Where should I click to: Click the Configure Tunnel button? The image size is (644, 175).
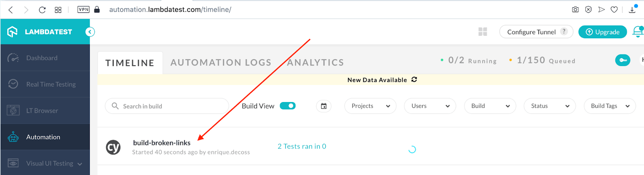pyautogui.click(x=536, y=32)
